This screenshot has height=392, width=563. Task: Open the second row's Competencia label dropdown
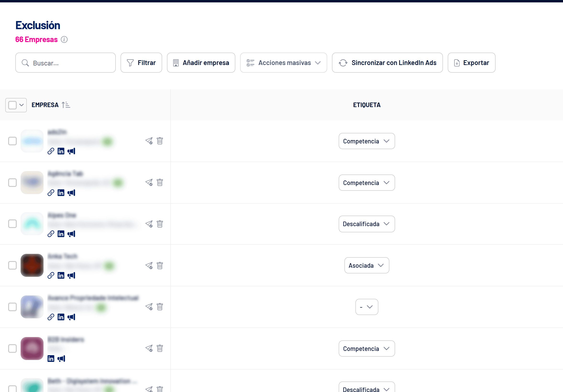[367, 183]
